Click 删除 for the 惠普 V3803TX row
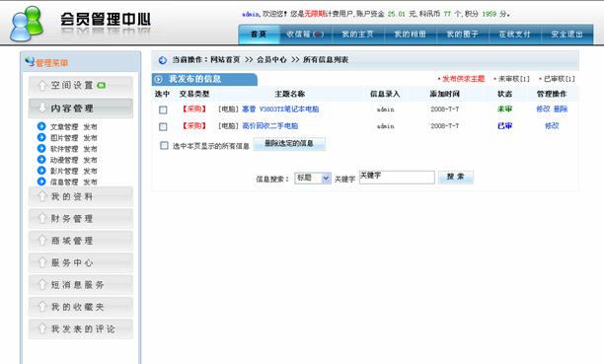This screenshot has height=364, width=604. click(561, 109)
